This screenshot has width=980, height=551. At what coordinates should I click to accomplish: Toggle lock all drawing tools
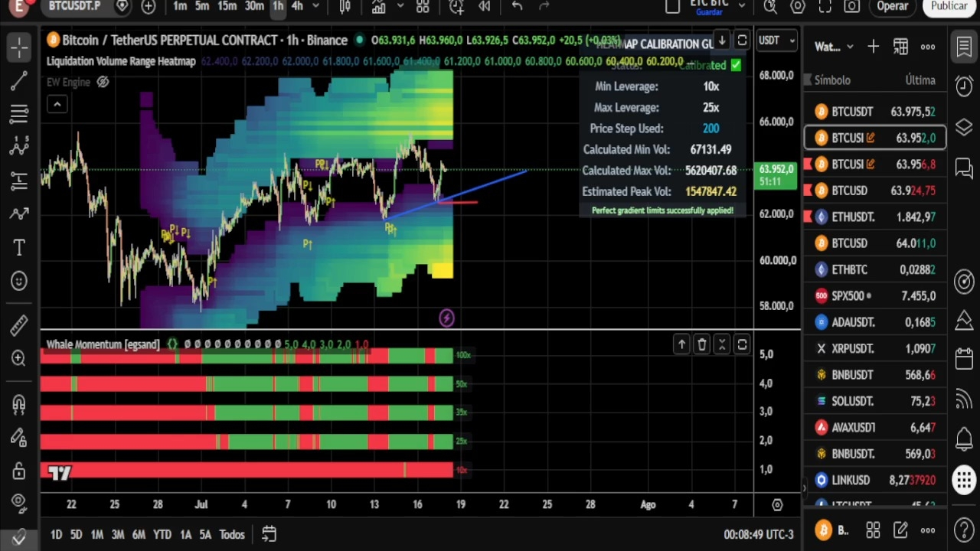(x=19, y=470)
